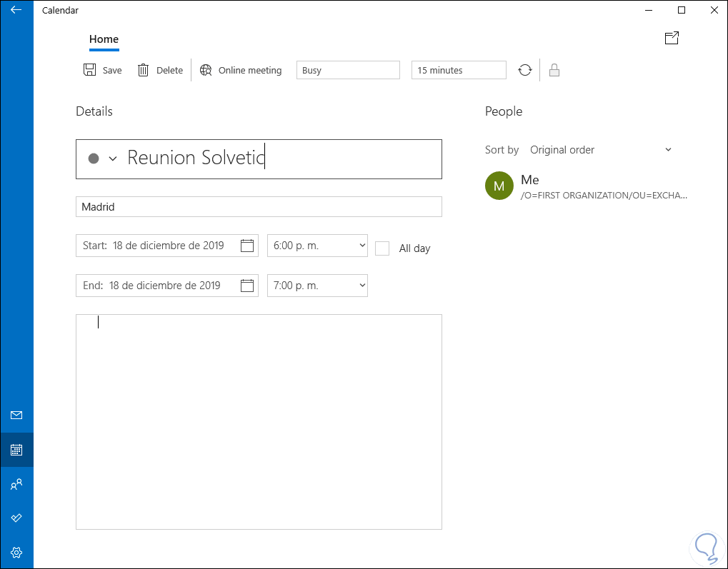Open the end date calendar picker
This screenshot has height=569, width=728.
(x=247, y=286)
